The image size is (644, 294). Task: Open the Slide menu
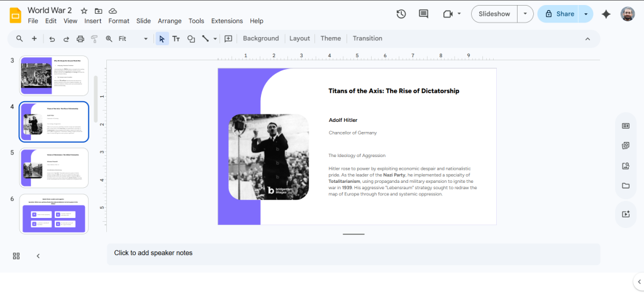[143, 21]
